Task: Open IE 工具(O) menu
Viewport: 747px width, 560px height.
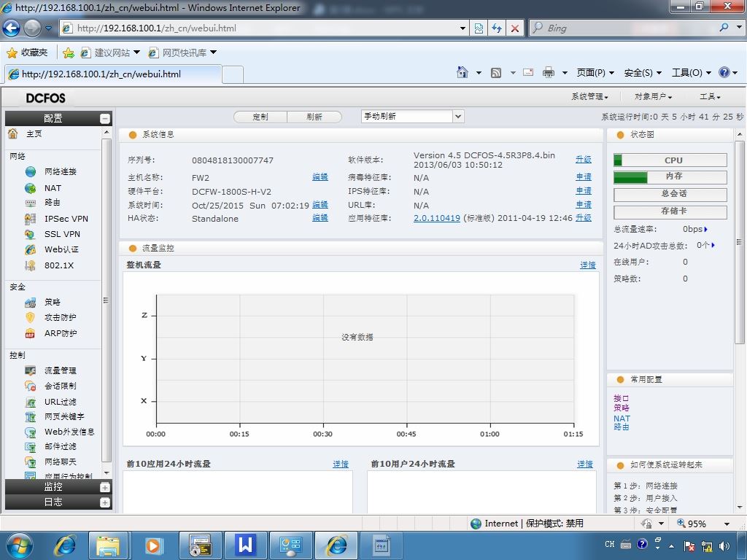Action: click(692, 72)
